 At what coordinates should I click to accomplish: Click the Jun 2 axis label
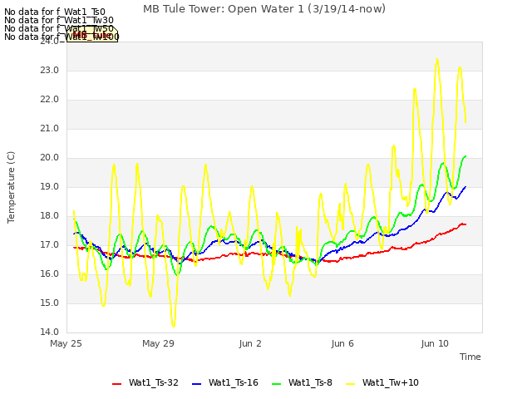(250, 343)
